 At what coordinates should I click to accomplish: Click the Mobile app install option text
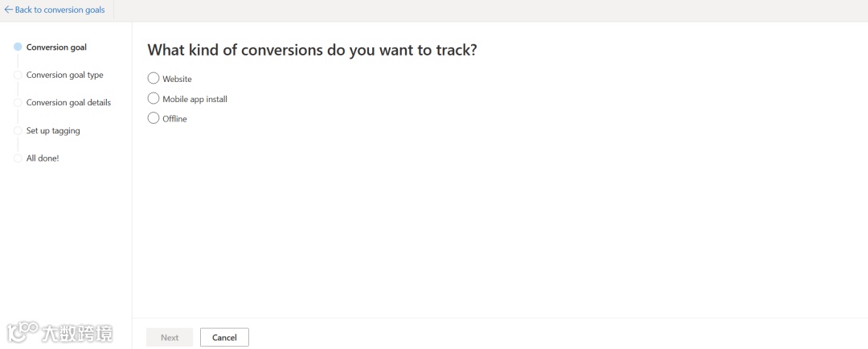[194, 99]
